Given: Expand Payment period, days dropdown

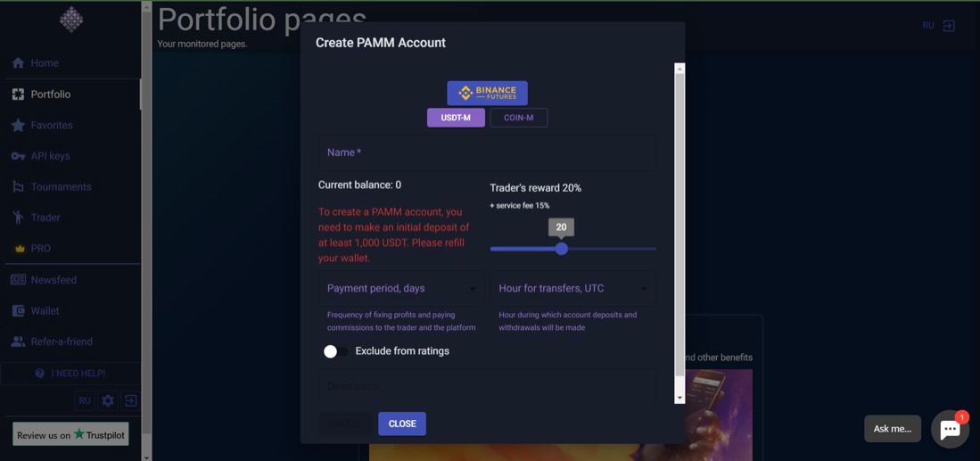Looking at the screenshot, I should pyautogui.click(x=400, y=288).
